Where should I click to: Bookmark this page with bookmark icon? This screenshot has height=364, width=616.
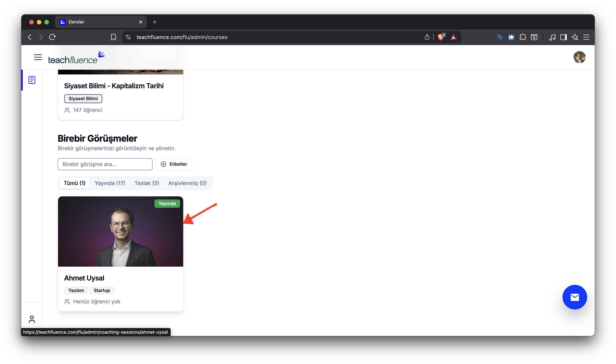tap(113, 37)
